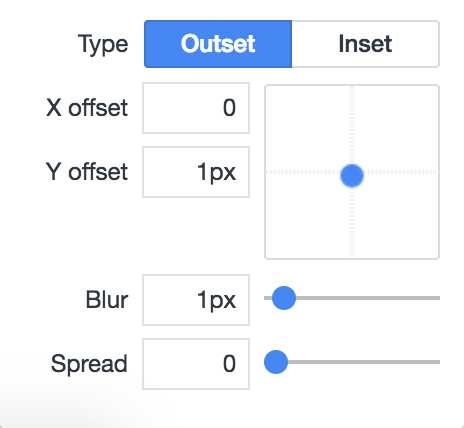Click the Blur slider's blue thumb
This screenshot has width=464, height=428.
click(284, 298)
